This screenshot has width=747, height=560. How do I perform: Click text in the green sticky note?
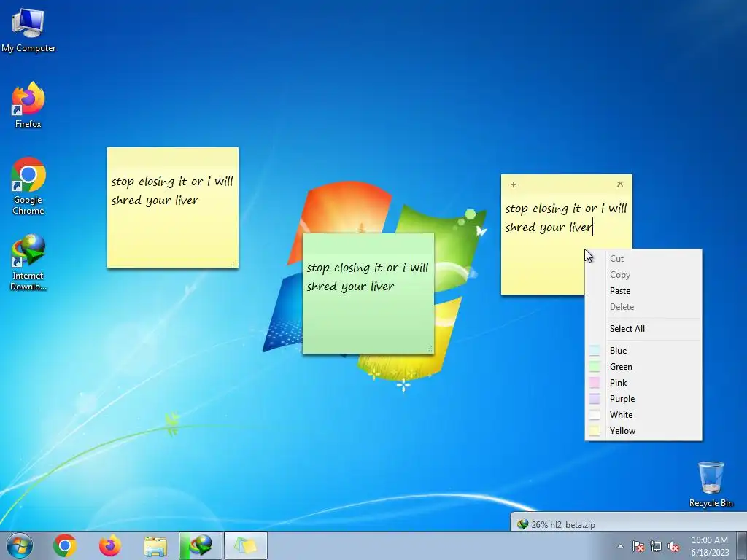click(x=368, y=276)
